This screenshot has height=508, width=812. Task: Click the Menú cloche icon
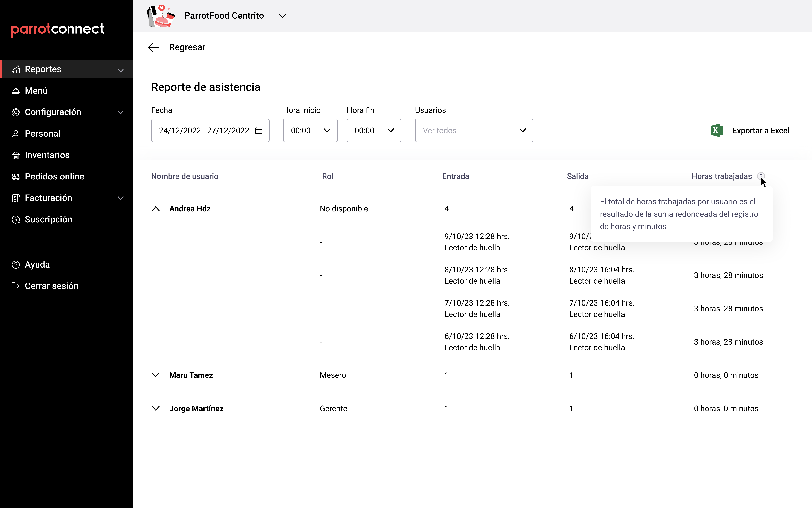click(16, 91)
